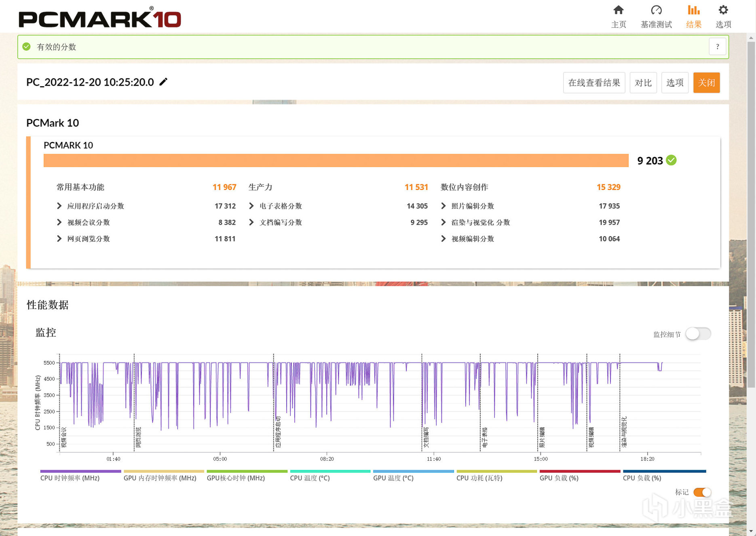Click the scrollbar down arrow
The height and width of the screenshot is (536, 756).
[751, 531]
